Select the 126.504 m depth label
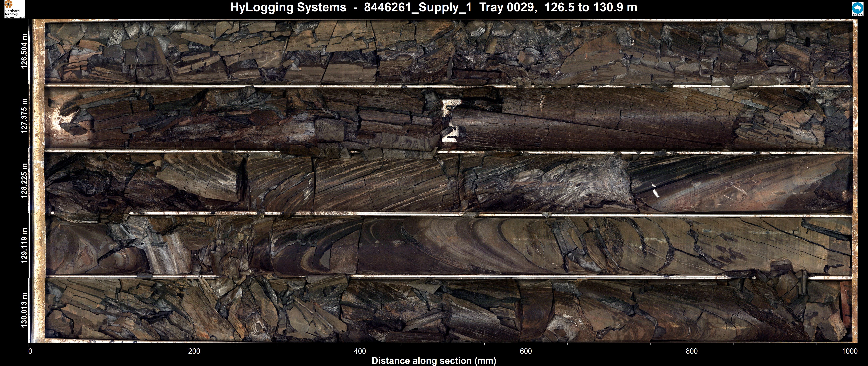The image size is (868, 366). point(24,51)
